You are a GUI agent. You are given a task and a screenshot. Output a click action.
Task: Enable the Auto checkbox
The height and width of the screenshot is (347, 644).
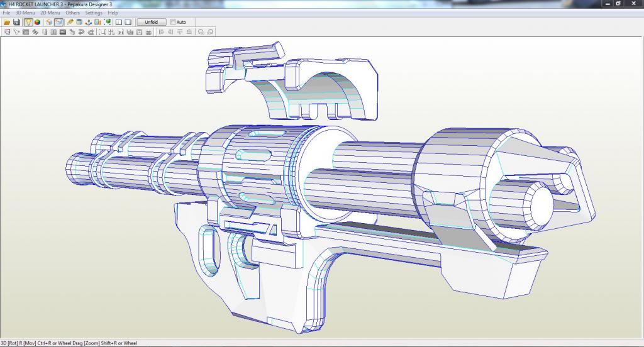[x=174, y=22]
